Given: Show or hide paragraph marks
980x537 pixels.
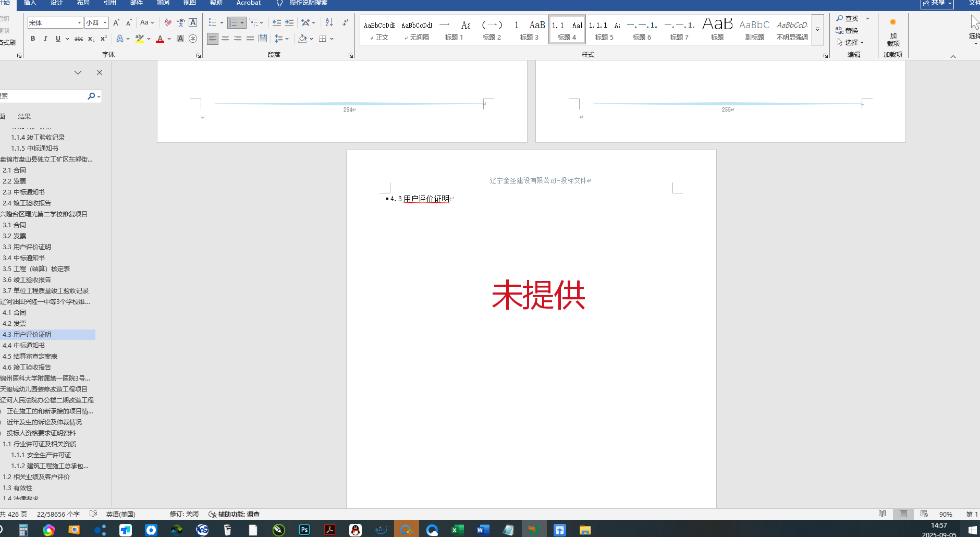Looking at the screenshot, I should pyautogui.click(x=345, y=22).
